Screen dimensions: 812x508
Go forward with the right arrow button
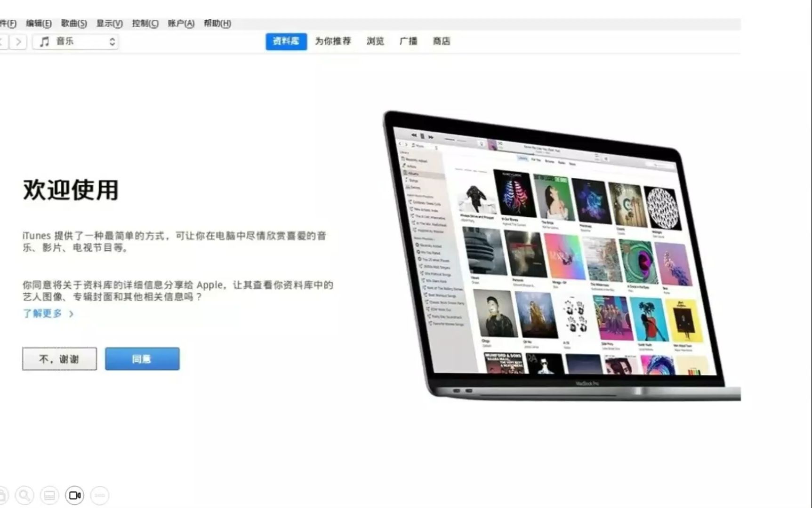click(x=18, y=42)
